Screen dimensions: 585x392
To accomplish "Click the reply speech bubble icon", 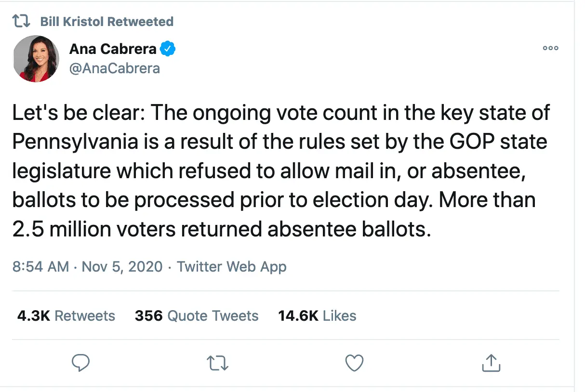I will pyautogui.click(x=81, y=363).
